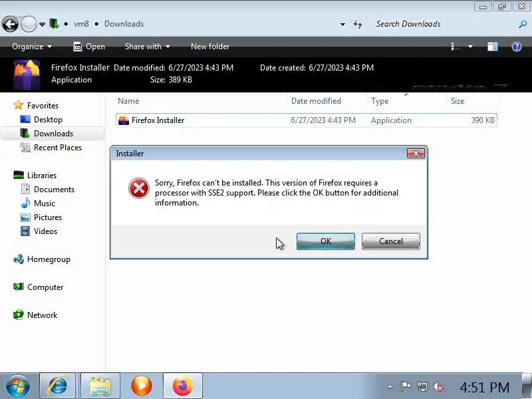
Task: Click the 4:51 PM clock
Action: [x=485, y=387]
